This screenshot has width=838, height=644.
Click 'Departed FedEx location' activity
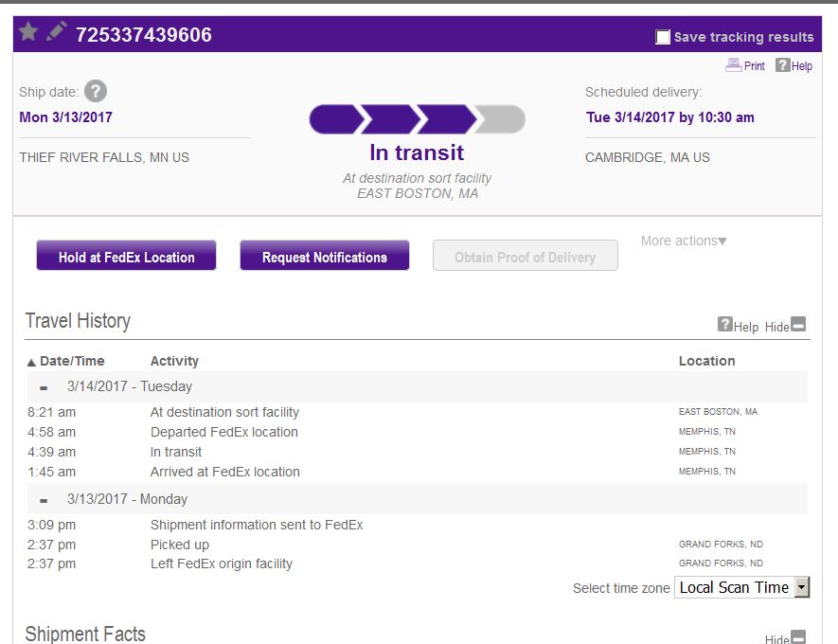pos(223,432)
